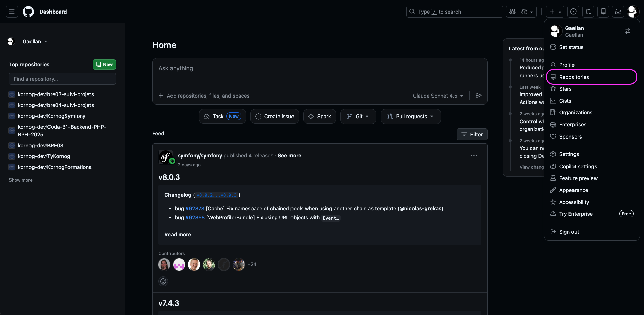Click the Find a repository search field
This screenshot has width=644, height=315.
coord(62,79)
